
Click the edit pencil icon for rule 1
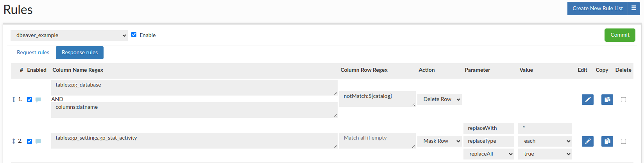(587, 99)
